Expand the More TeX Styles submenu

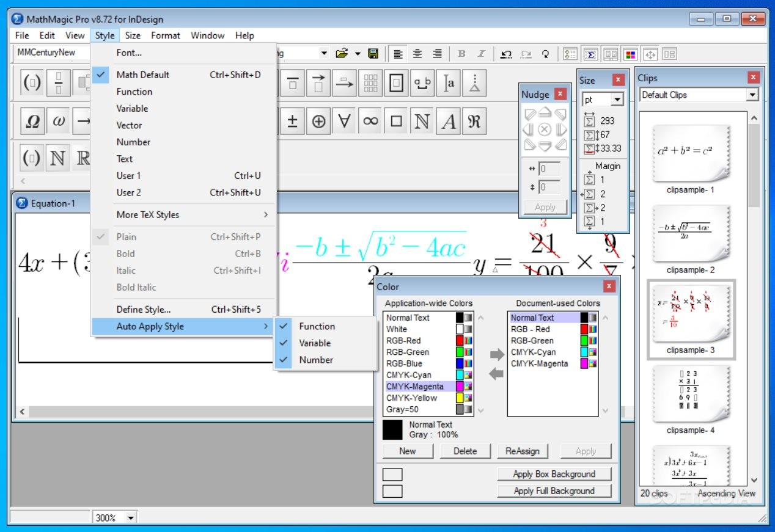pos(184,214)
